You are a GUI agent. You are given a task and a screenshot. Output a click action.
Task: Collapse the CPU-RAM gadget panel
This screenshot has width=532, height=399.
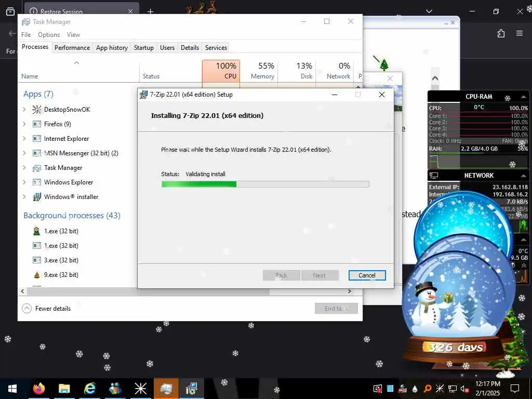(524, 97)
